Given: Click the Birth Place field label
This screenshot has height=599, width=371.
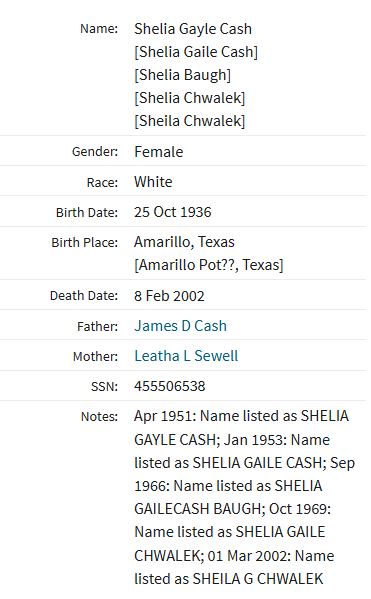Looking at the screenshot, I should point(85,243).
